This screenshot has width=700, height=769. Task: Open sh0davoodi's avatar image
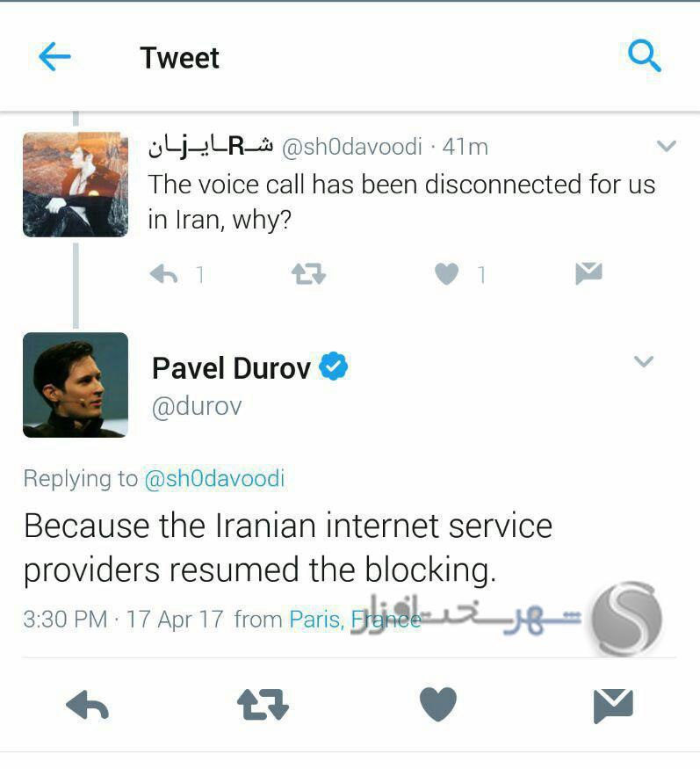[x=76, y=185]
